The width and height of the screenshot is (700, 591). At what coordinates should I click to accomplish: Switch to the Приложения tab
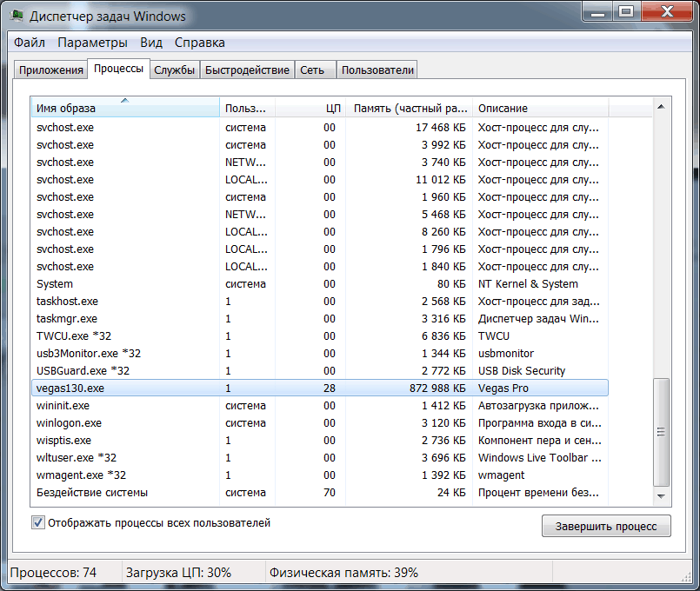tap(51, 70)
